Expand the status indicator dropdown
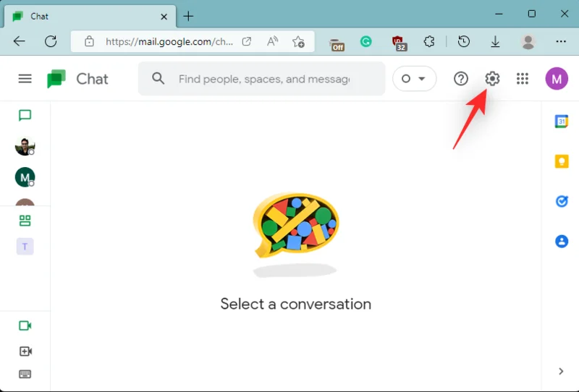 point(414,79)
